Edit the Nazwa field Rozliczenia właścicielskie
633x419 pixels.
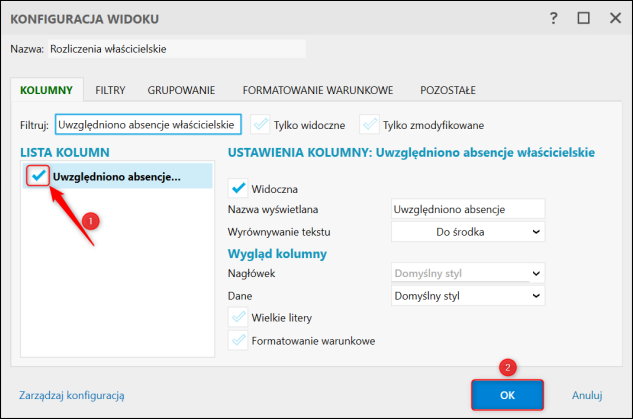(x=177, y=49)
